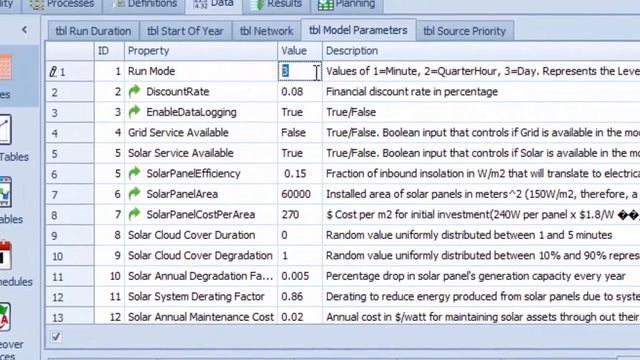Select the EnableDataLogging value True
Image resolution: width=640 pixels, height=360 pixels.
pos(292,112)
